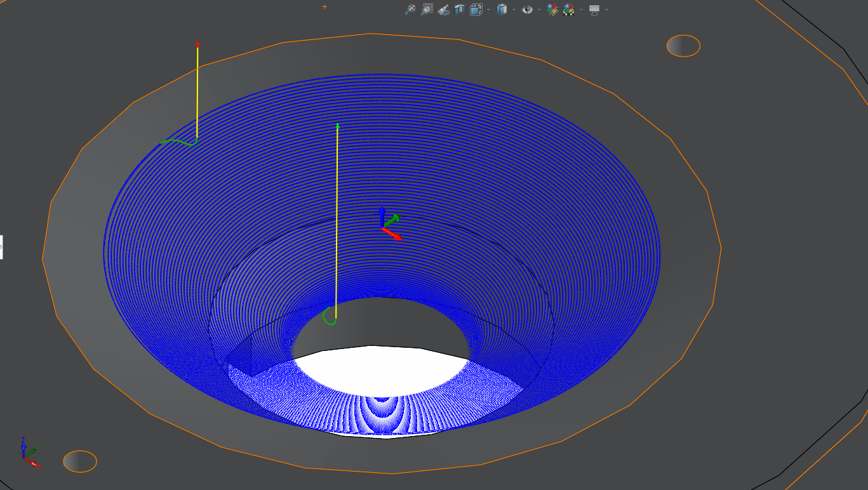The height and width of the screenshot is (490, 868).
Task: Select the section view tool icon
Action: click(x=459, y=9)
